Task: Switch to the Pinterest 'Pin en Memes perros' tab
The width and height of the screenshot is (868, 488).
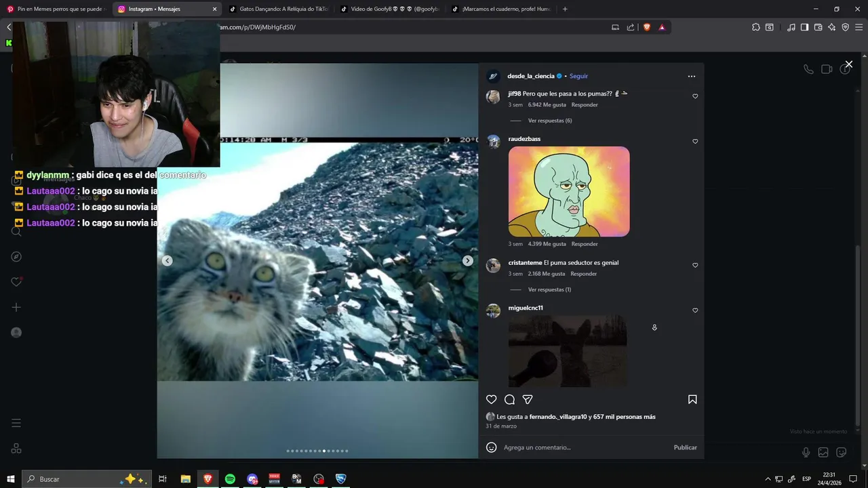Action: 56,9
